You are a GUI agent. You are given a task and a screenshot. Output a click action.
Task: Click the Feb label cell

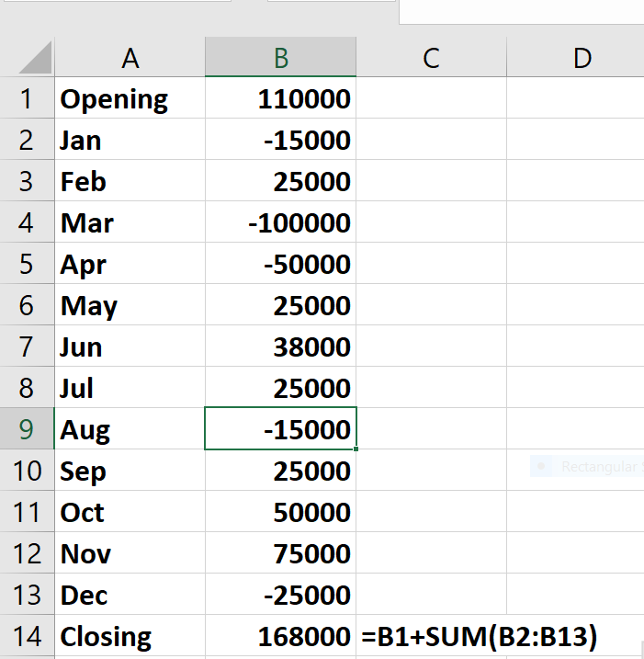tap(130, 181)
